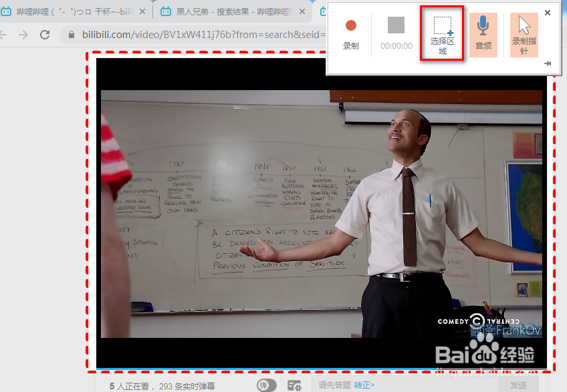Close the 哔哩哔哩 干杯 browser tab
567x392 pixels.
[x=142, y=11]
